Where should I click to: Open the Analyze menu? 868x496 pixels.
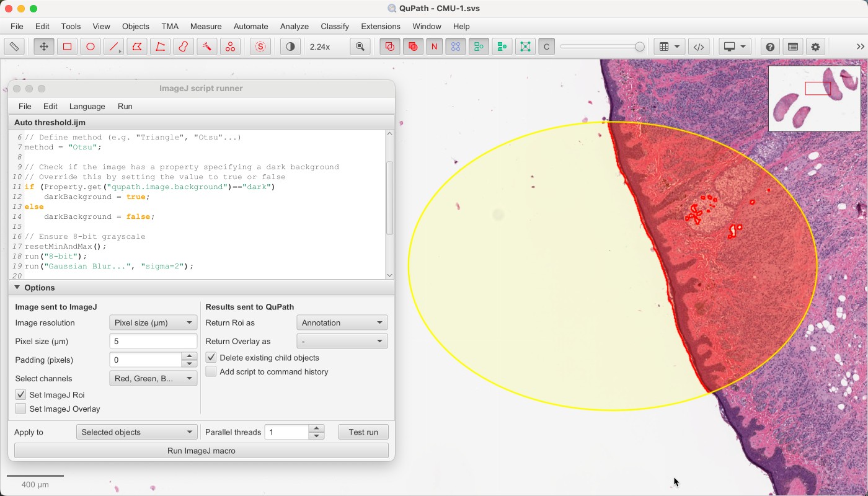(294, 26)
